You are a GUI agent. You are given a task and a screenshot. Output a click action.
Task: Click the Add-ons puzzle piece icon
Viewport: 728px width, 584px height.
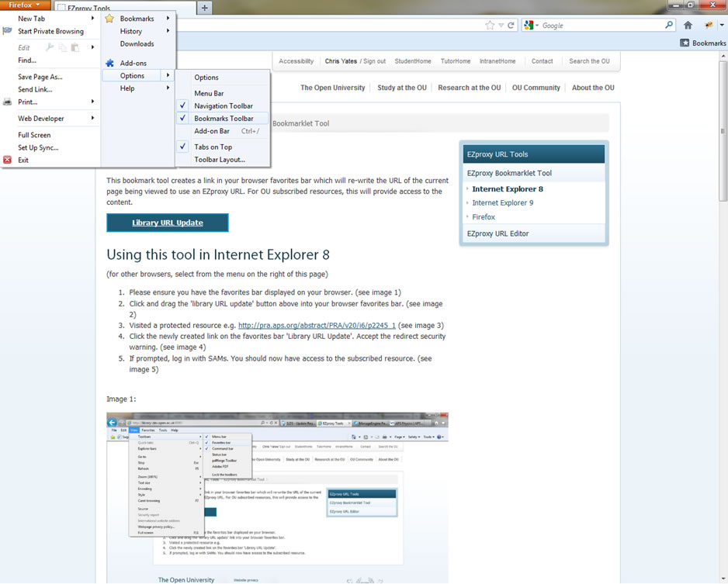point(109,63)
